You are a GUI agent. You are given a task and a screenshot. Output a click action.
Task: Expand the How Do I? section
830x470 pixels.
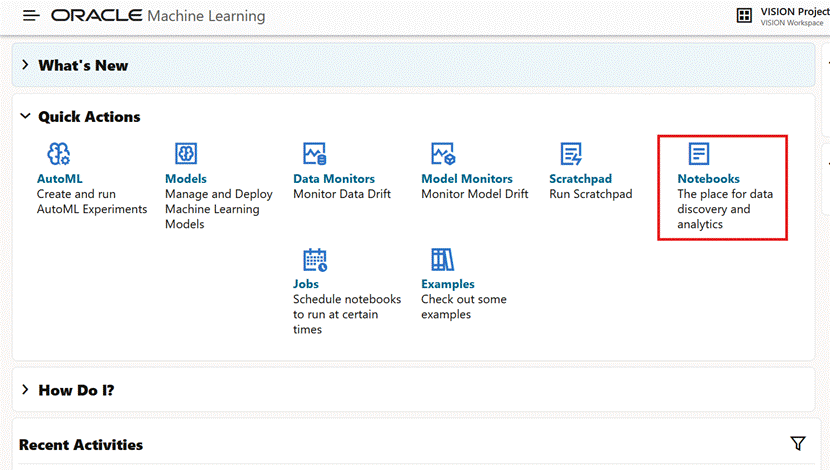pyautogui.click(x=25, y=390)
